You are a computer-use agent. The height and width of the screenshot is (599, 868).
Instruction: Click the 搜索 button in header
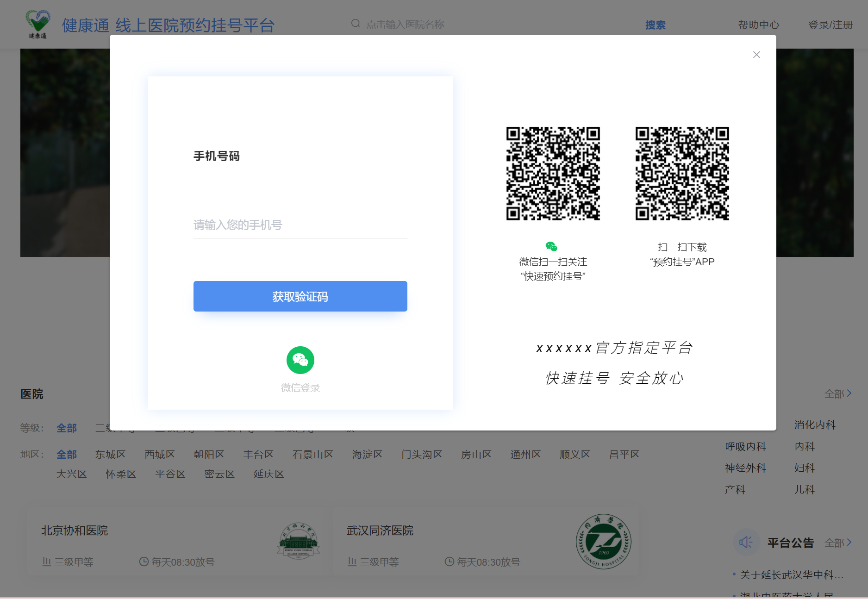click(x=656, y=25)
